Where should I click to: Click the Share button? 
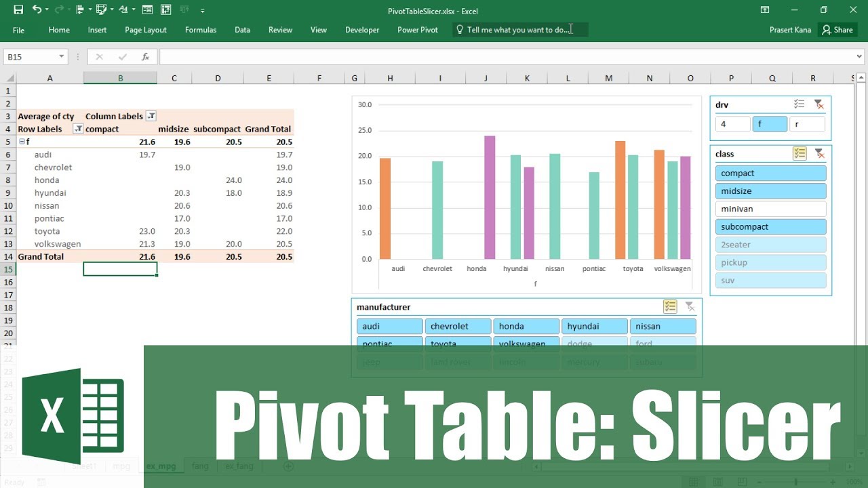tap(837, 30)
